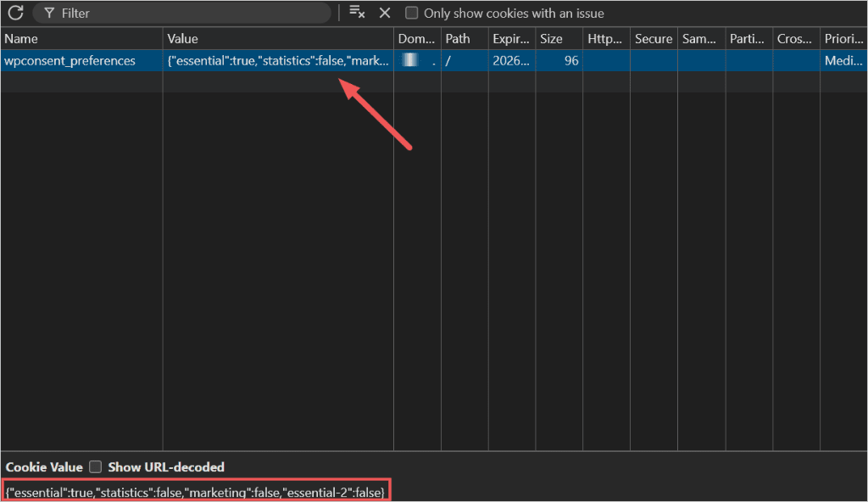Sort by the Name column header
The height and width of the screenshot is (502, 868).
pos(81,39)
